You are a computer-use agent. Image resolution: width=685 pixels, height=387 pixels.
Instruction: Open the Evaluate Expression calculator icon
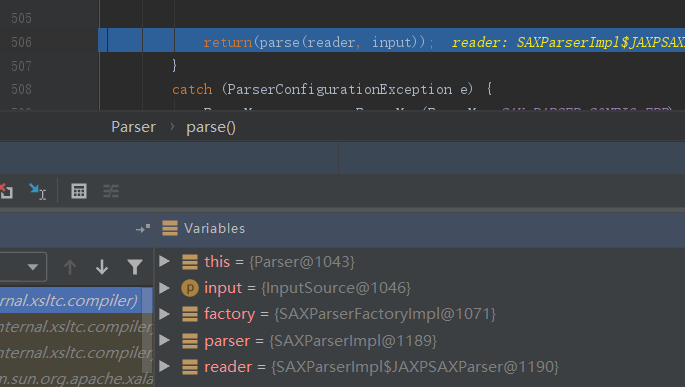click(x=79, y=191)
